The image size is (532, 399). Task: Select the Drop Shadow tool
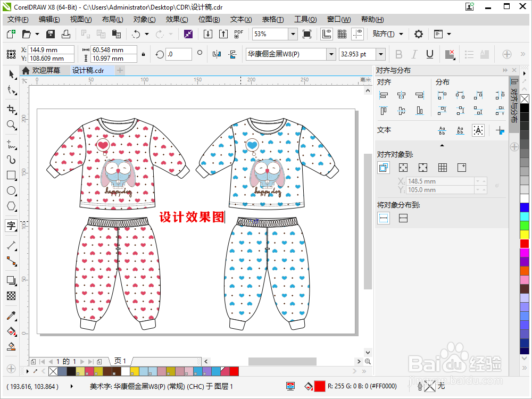pyautogui.click(x=12, y=280)
